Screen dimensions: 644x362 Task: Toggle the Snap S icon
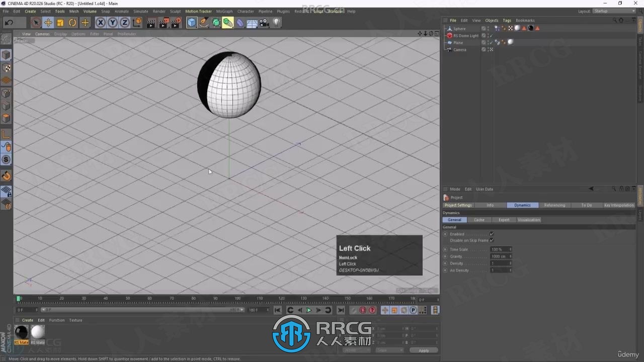coord(7,160)
